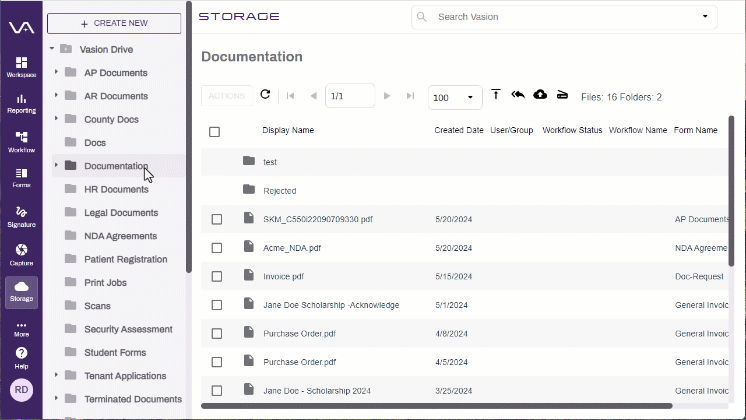Screen dimensions: 746x420
Task: Select the Print Jobs folder
Action: coord(105,283)
